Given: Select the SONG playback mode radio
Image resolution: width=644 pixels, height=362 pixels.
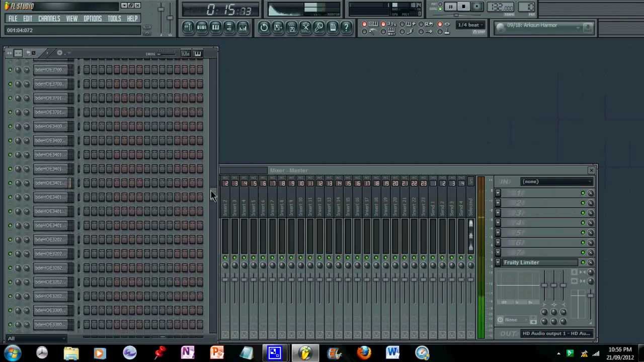Looking at the screenshot, I should pos(440,9).
